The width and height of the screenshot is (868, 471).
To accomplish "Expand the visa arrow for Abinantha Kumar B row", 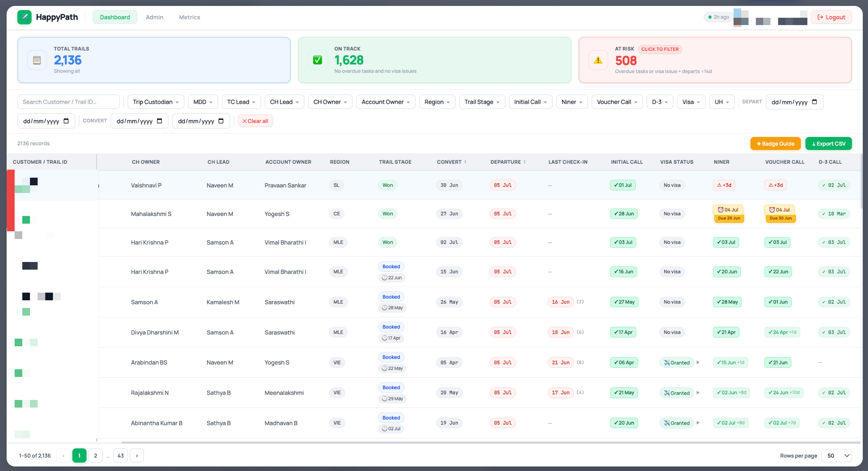I will [x=698, y=423].
